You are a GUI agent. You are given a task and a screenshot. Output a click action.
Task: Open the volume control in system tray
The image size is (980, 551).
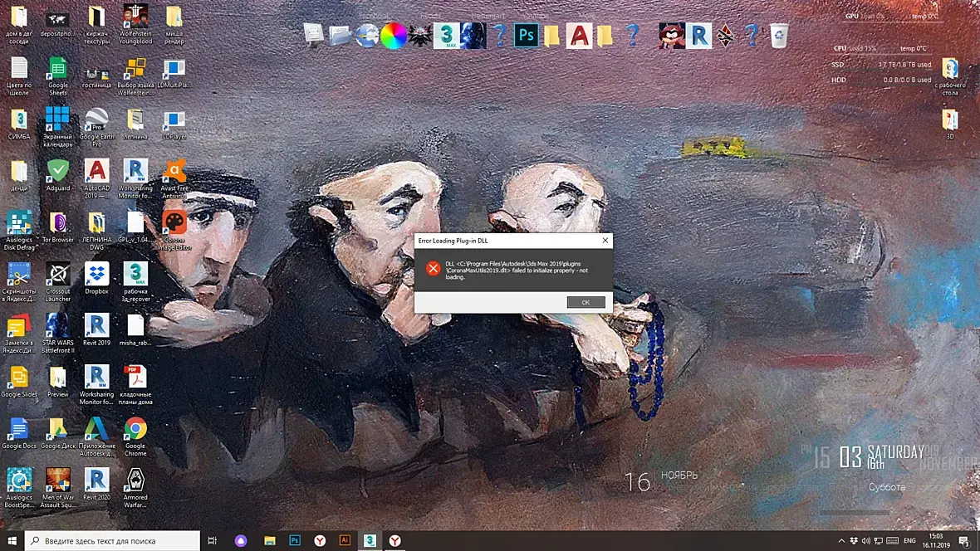865,541
